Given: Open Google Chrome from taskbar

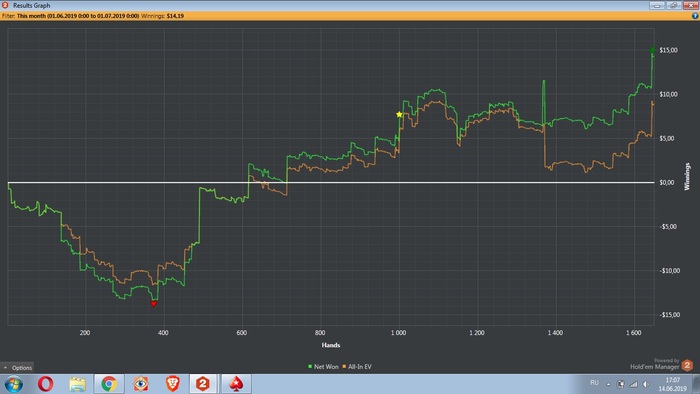Looking at the screenshot, I should click(x=109, y=384).
